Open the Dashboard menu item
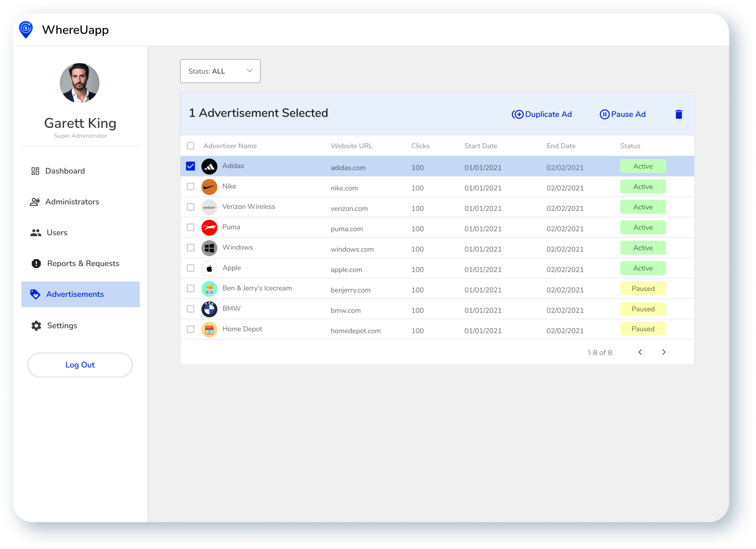Image resolution: width=756 pixels, height=549 pixels. click(x=65, y=171)
